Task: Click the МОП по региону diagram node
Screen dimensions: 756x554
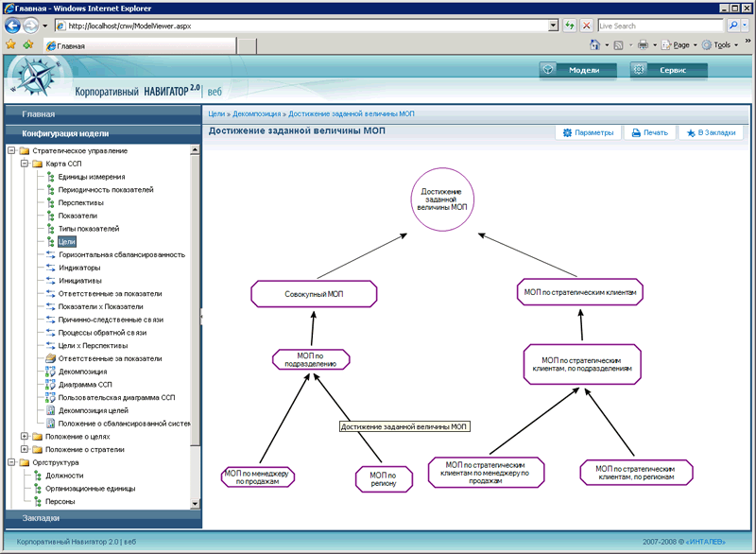Action: pos(384,478)
